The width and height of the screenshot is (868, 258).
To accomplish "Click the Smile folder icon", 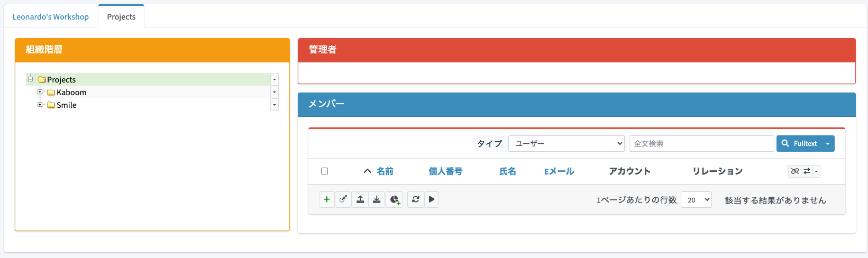I will pos(51,105).
